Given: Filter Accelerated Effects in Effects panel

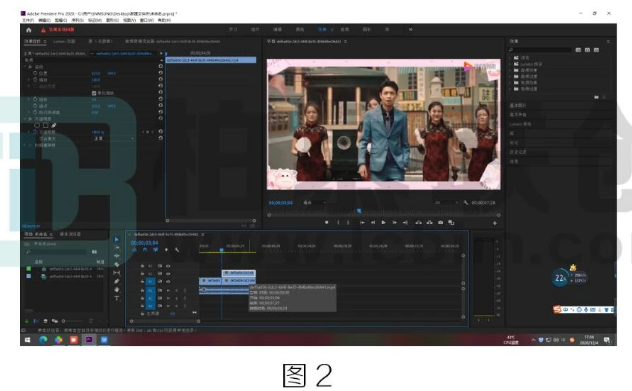Looking at the screenshot, I should (x=578, y=50).
